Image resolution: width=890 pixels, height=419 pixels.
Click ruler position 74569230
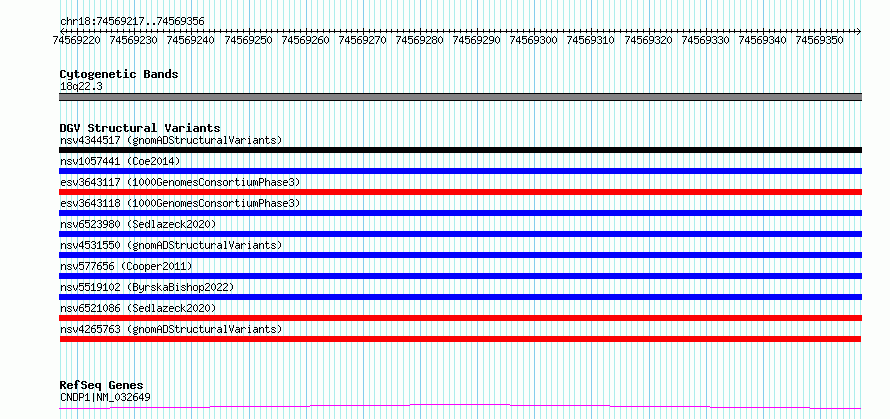(133, 40)
